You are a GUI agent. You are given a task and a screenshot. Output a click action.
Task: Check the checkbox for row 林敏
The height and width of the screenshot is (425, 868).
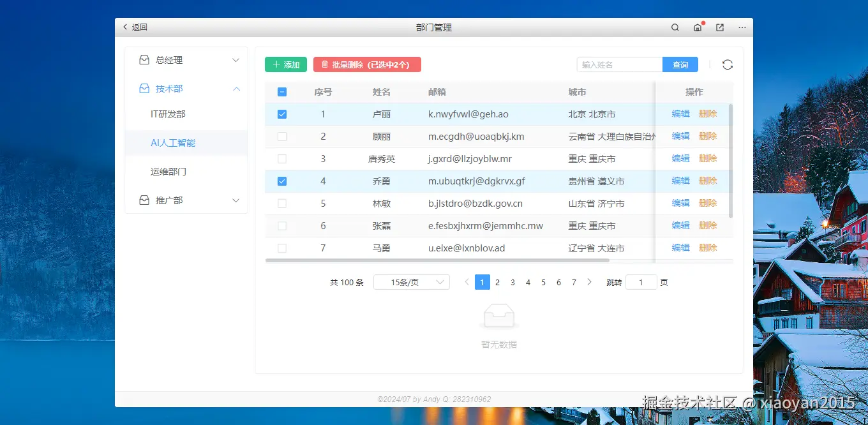click(x=281, y=203)
